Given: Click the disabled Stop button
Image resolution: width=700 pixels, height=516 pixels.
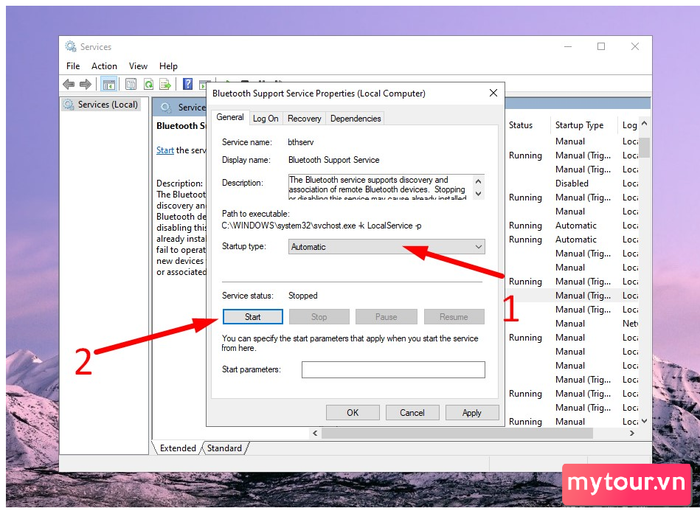Looking at the screenshot, I should tap(319, 316).
